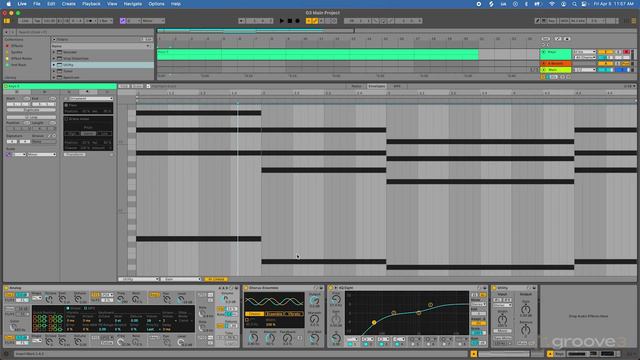This screenshot has height=360, width=640.
Task: Open the scale name 'Minor' dropdown
Action: pyautogui.click(x=153, y=21)
